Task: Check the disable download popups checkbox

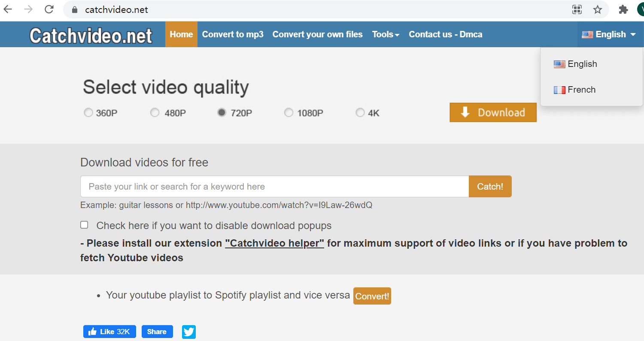Action: [84, 225]
